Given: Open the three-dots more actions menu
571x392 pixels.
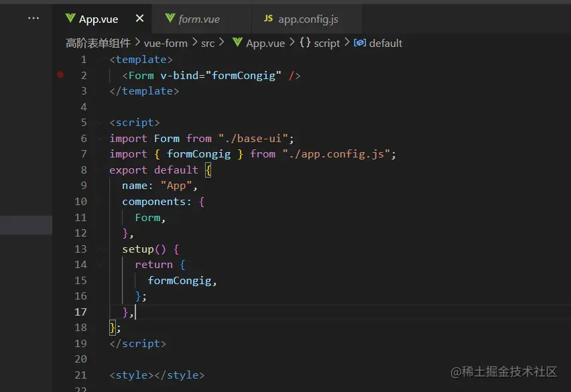Looking at the screenshot, I should tap(34, 18).
